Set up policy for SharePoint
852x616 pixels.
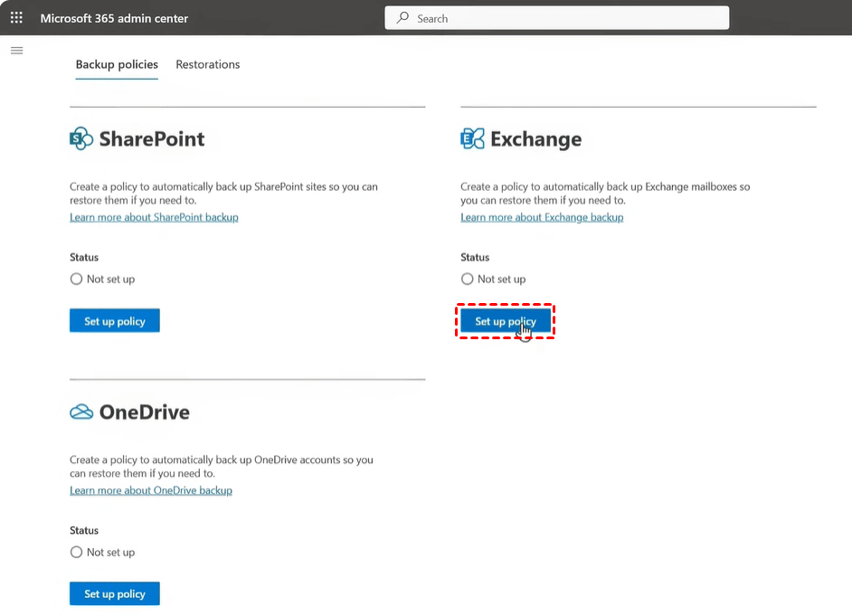pos(115,321)
